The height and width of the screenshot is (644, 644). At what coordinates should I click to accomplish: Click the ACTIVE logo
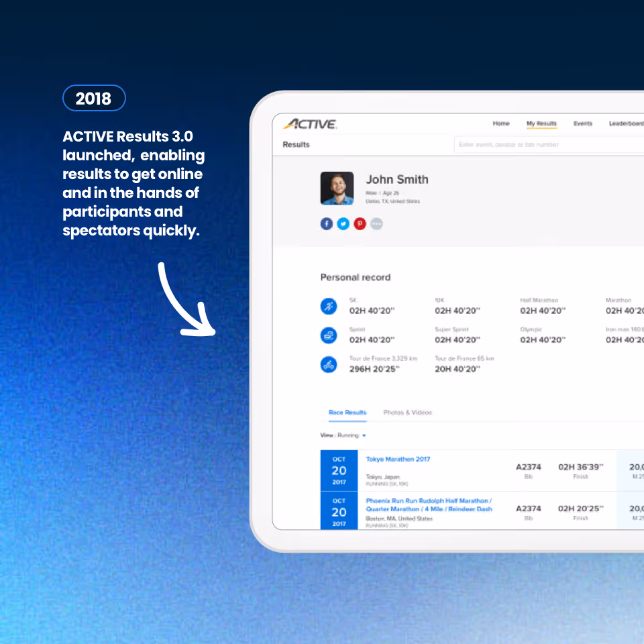pos(310,123)
